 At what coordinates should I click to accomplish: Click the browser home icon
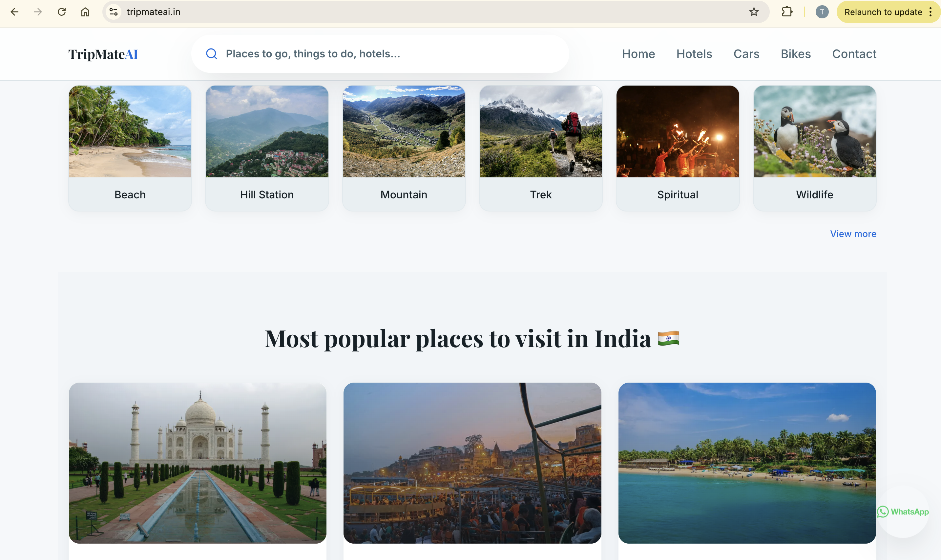(85, 12)
